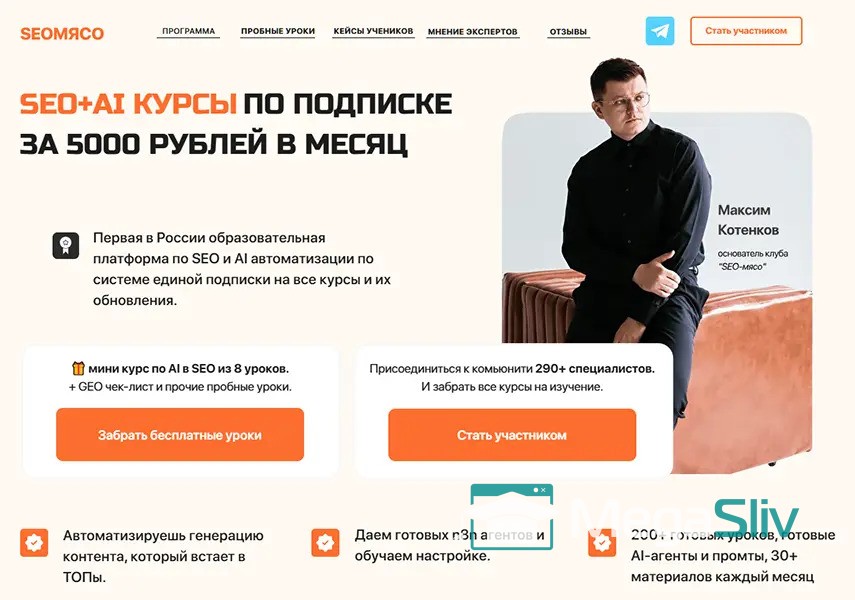855x600 pixels.
Task: Select МНЕНИЕ ЭКСПЕРТОВ in the navigation
Action: tap(473, 32)
